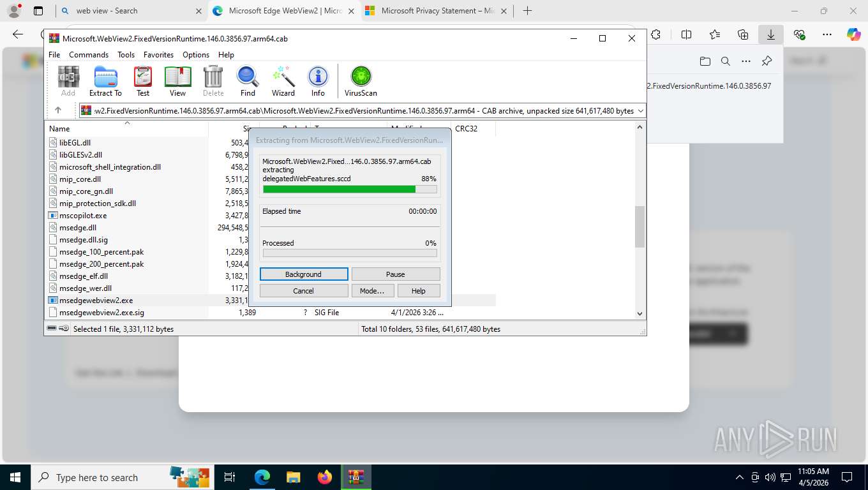Image resolution: width=868 pixels, height=490 pixels.
Task: Open the View toolbar icon
Action: pyautogui.click(x=178, y=81)
